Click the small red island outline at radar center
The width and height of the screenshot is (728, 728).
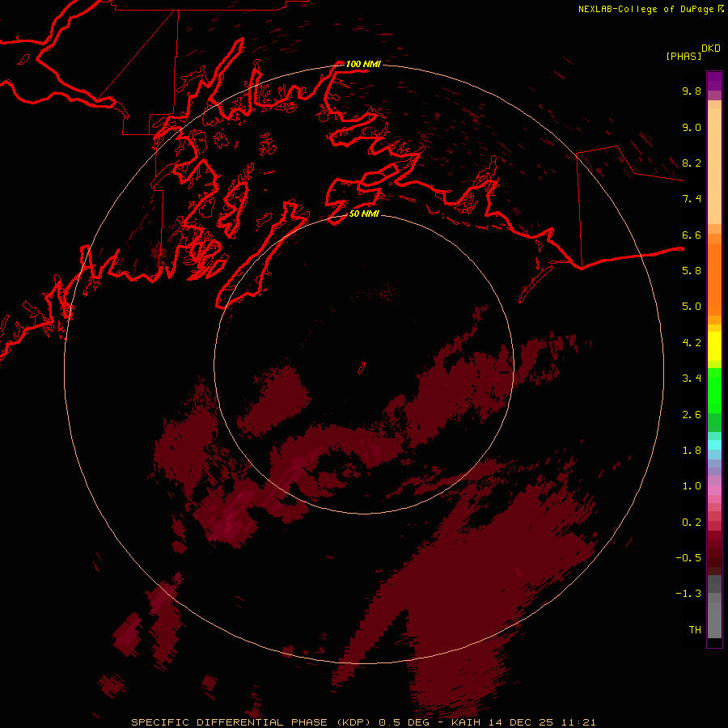click(362, 368)
